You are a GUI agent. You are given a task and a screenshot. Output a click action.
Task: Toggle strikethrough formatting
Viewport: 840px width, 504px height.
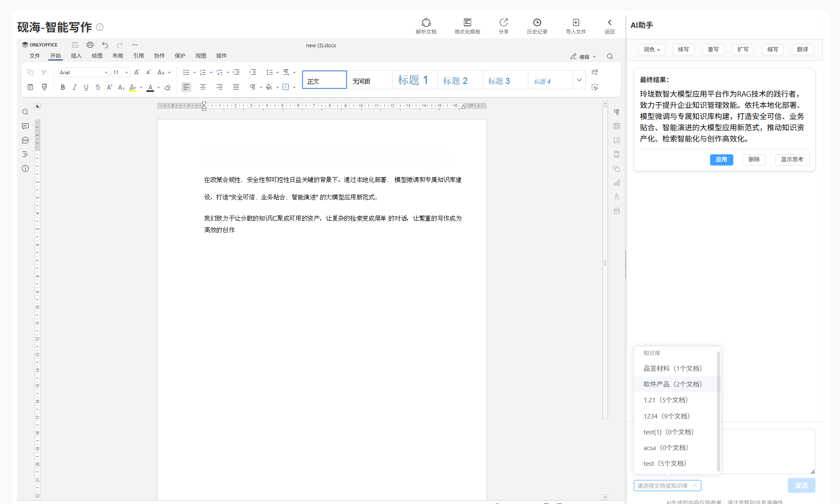click(98, 87)
